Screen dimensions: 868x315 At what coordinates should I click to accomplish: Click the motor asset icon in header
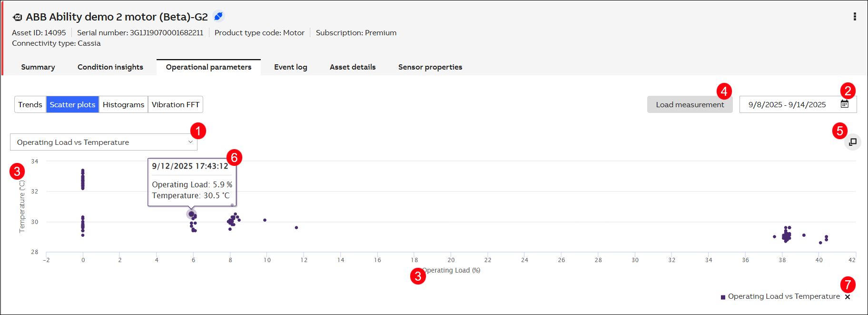pos(18,17)
